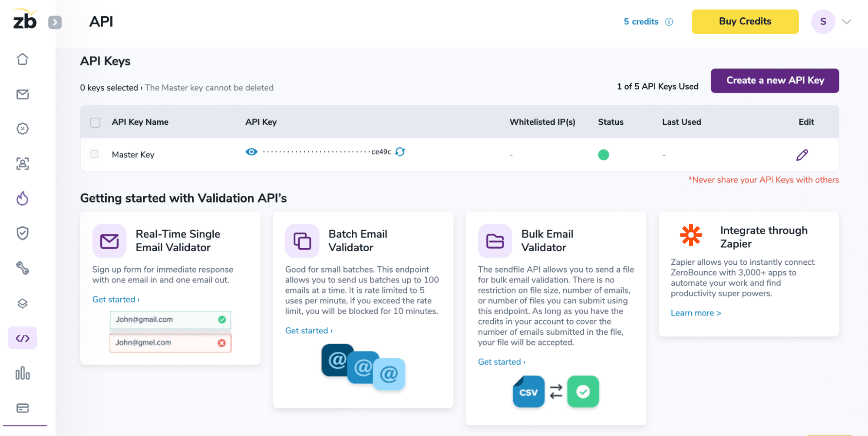Open the billing card icon in sidebar

[x=23, y=408]
